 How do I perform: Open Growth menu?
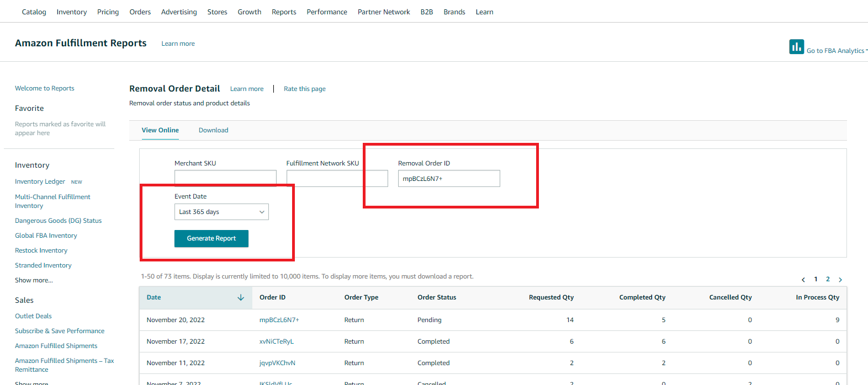pos(250,12)
